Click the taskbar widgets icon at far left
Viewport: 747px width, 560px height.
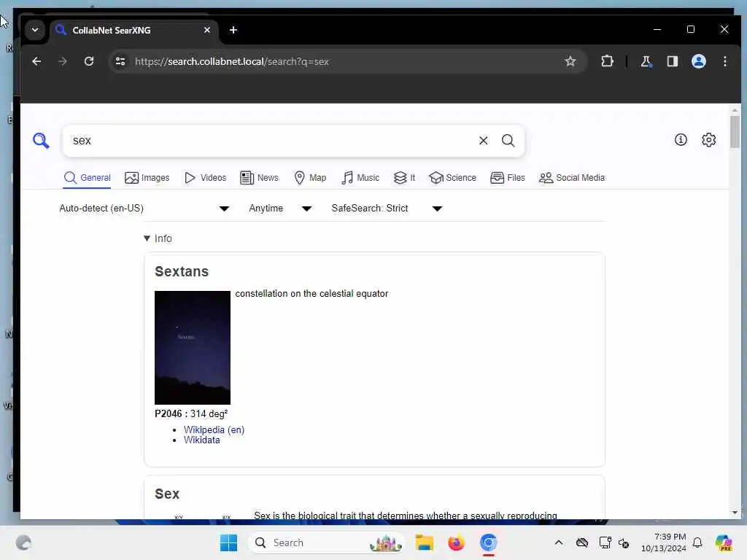pos(23,542)
